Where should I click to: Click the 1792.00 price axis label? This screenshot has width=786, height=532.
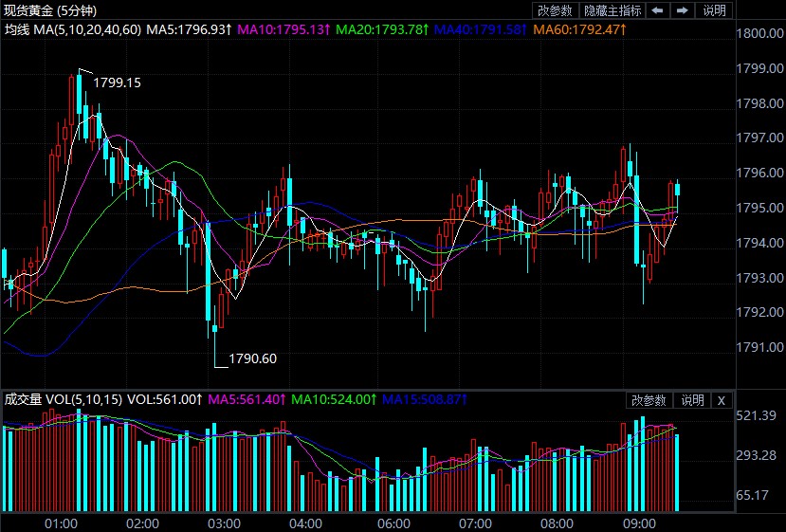tap(759, 312)
